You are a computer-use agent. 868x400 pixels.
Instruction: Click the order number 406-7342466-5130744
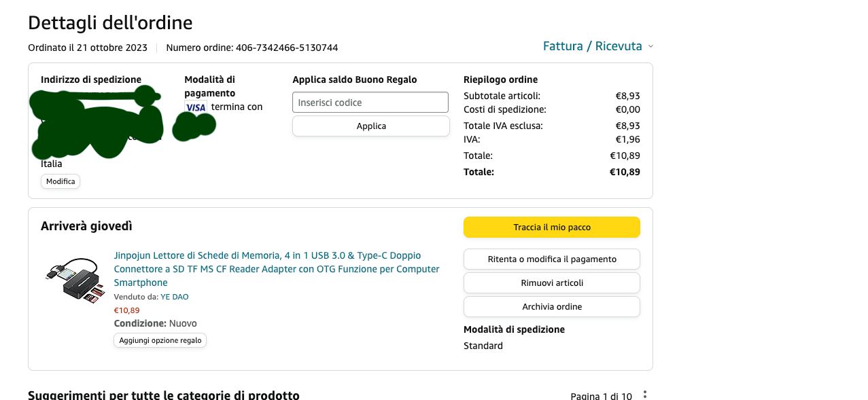(287, 48)
